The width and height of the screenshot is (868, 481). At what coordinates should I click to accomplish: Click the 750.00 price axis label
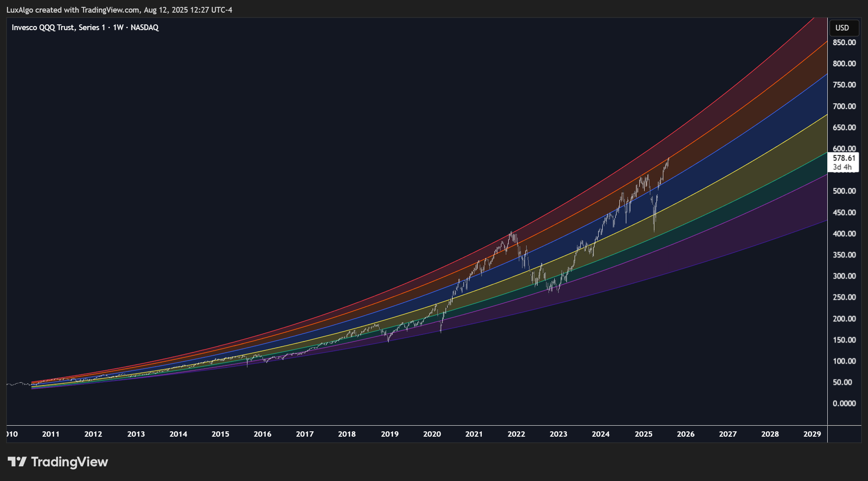(844, 85)
